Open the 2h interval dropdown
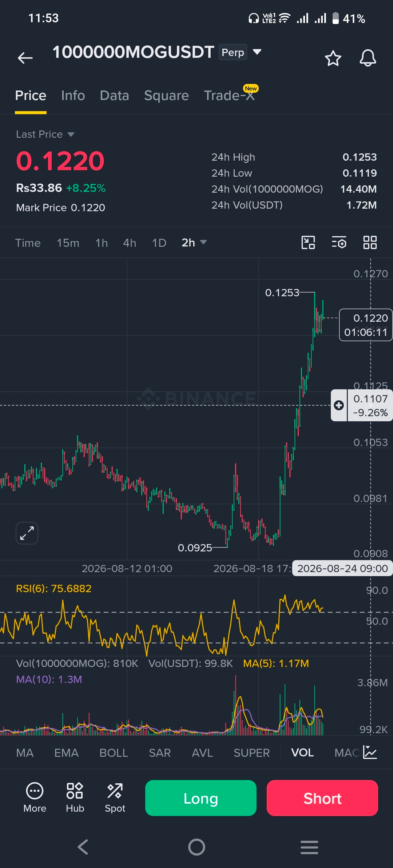 (194, 242)
